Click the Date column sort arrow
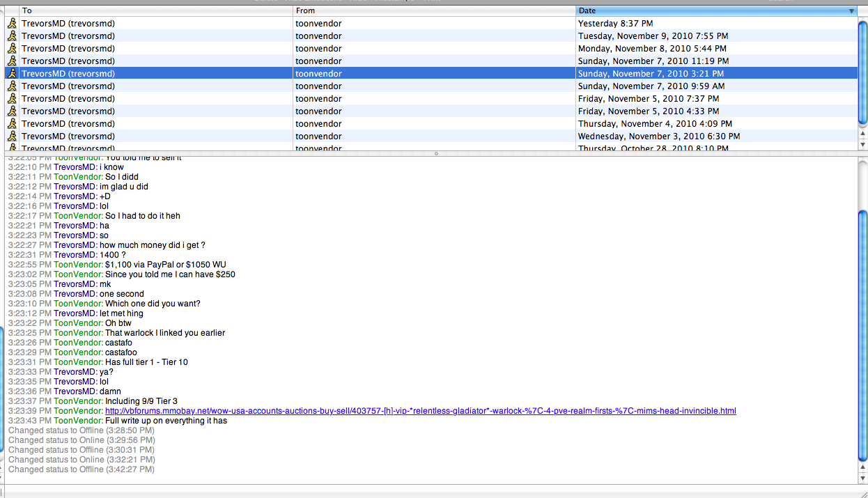 851,11
